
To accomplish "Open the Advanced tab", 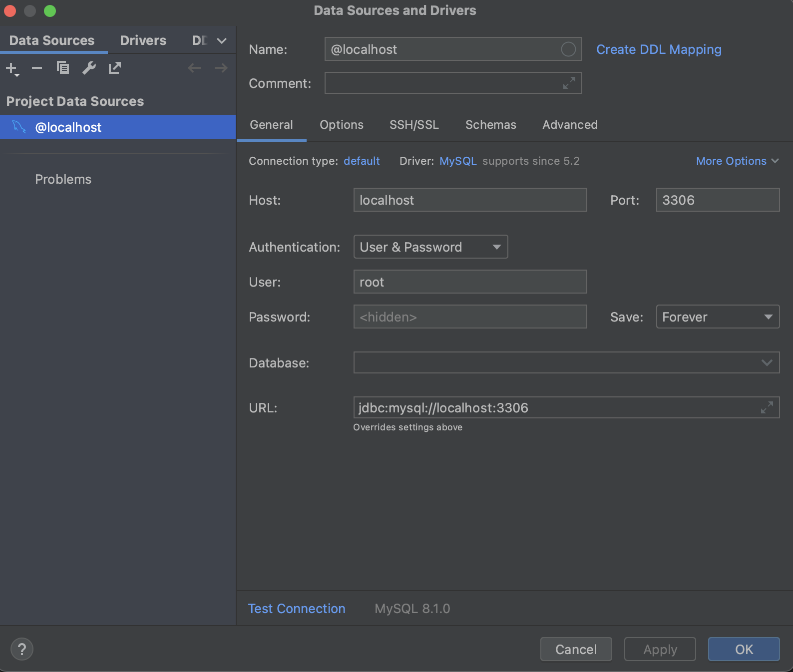I will 570,125.
